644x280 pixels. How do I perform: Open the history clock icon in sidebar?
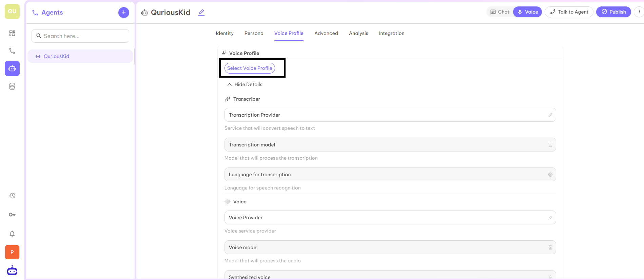12,196
